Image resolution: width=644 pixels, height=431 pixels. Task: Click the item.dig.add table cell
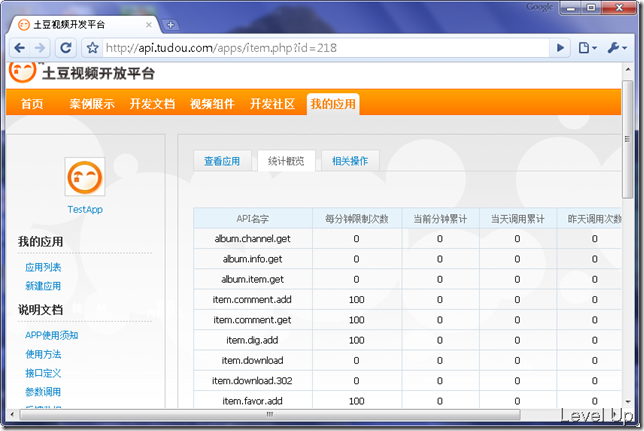(x=253, y=340)
